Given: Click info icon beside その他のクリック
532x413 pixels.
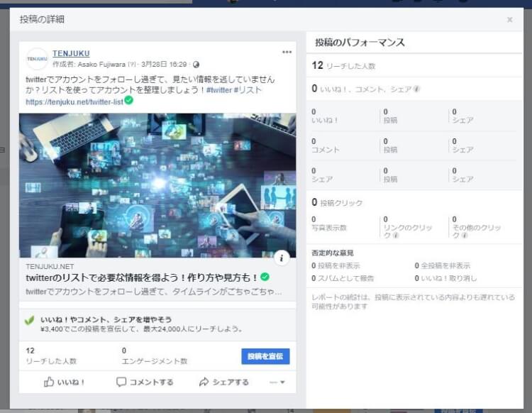Looking at the screenshot, I should tap(464, 235).
